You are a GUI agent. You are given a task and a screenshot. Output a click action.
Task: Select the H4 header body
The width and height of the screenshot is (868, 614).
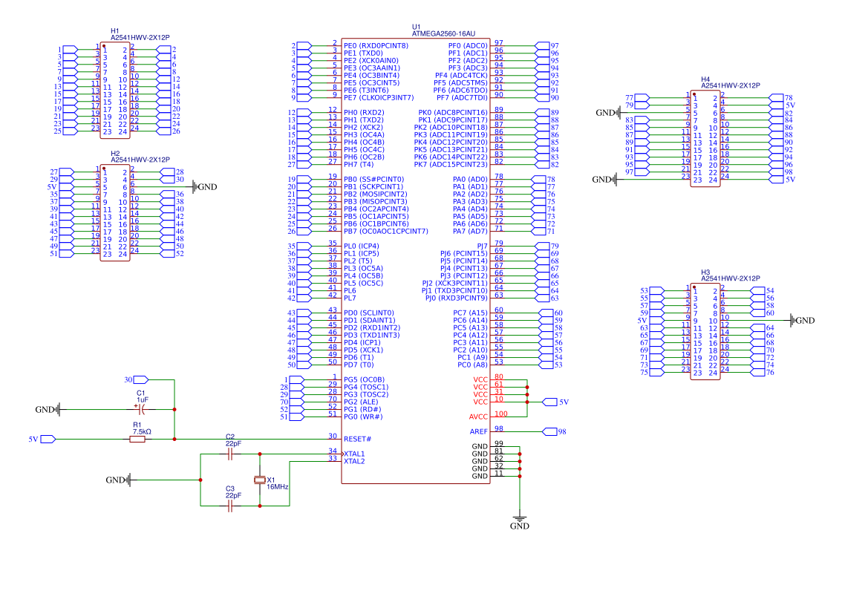705,138
